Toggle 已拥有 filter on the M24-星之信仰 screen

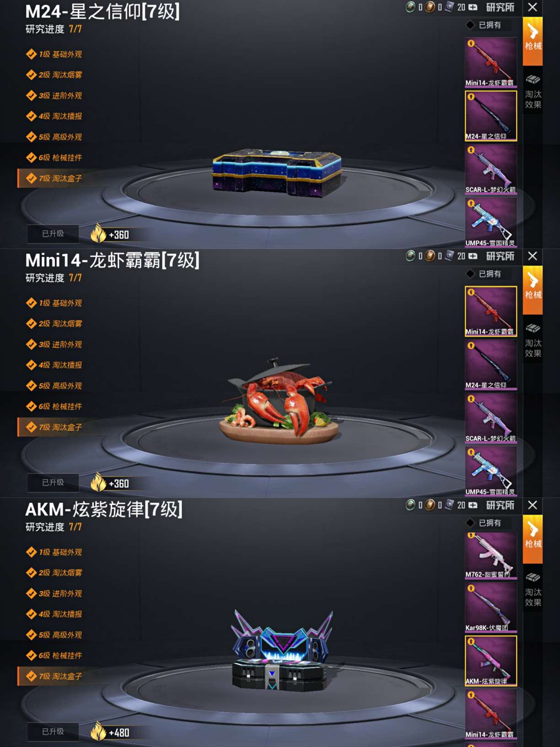tap(484, 25)
